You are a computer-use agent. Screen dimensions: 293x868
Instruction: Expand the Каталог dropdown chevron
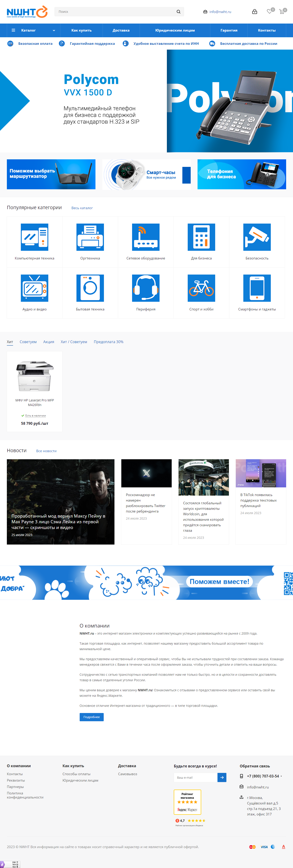click(x=54, y=30)
